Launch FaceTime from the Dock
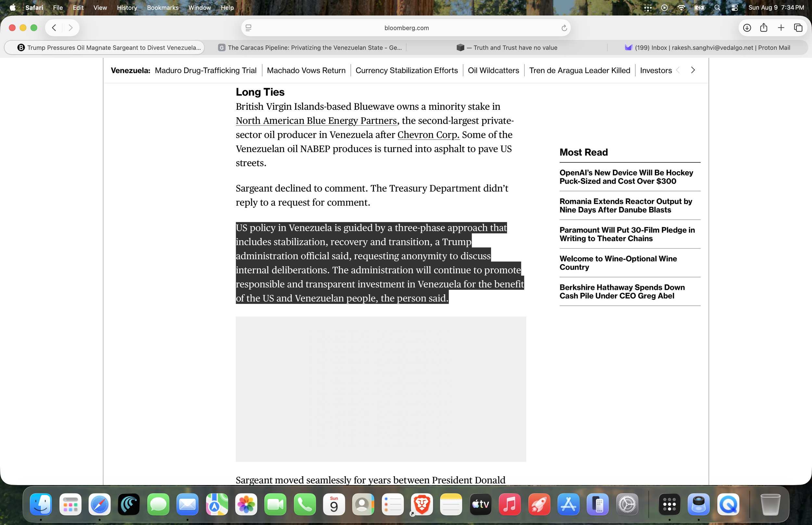This screenshot has height=525, width=812. point(275,504)
